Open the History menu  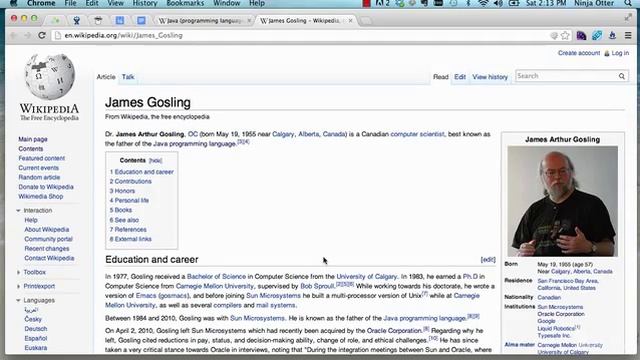(x=145, y=3)
